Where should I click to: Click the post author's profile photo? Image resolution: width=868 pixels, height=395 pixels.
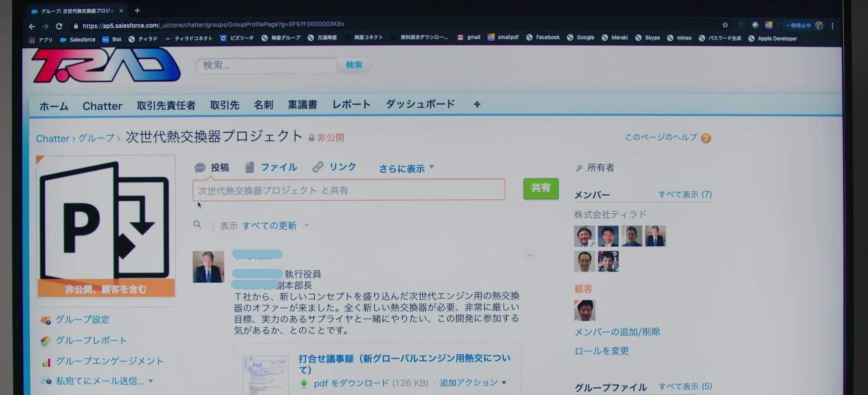[x=208, y=267]
